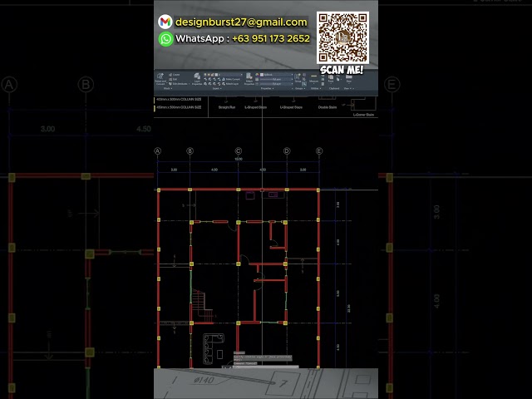Click the "L-Corner Stairs" label
532x399 pixels.
click(363, 115)
